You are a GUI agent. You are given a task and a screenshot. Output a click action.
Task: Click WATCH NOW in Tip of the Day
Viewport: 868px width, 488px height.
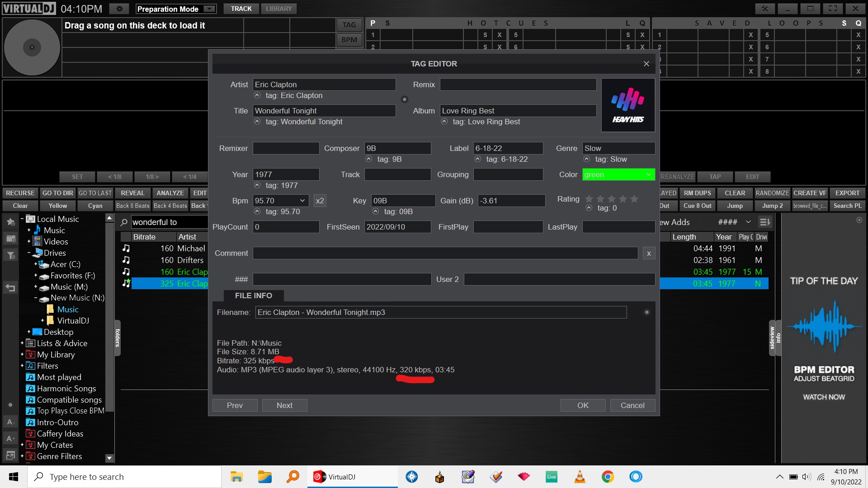click(x=824, y=397)
